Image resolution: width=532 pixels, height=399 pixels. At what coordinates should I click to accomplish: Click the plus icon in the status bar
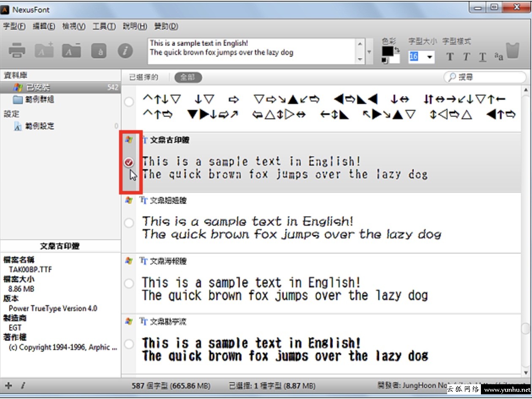(8, 385)
